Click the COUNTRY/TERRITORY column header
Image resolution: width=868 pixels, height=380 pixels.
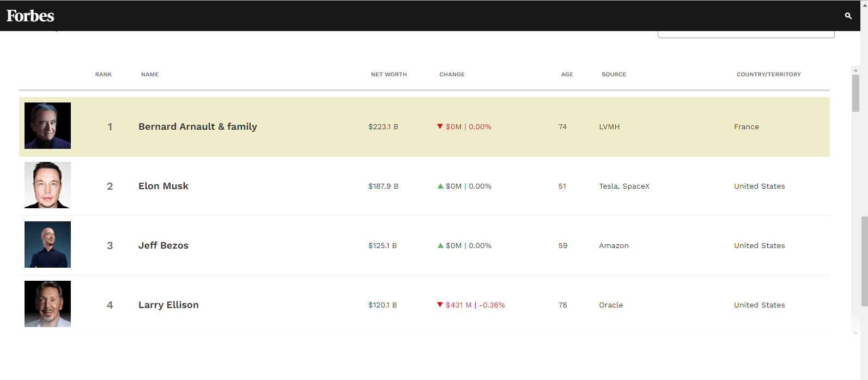[768, 75]
